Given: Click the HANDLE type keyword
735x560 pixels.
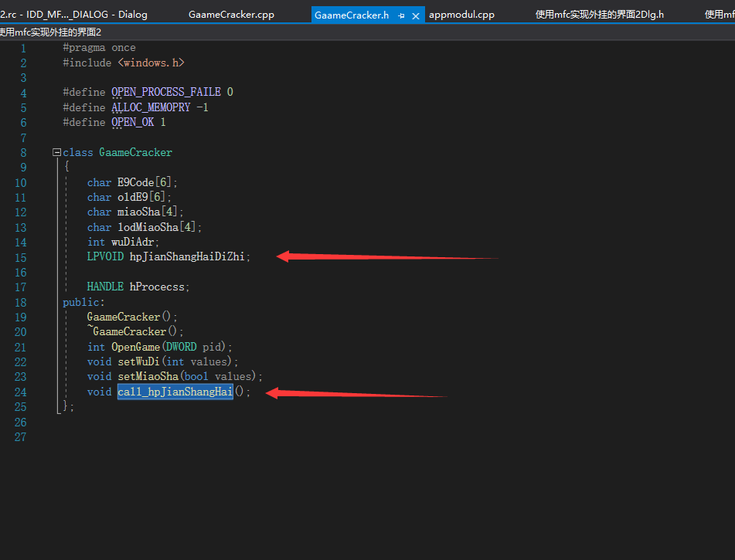Looking at the screenshot, I should (x=105, y=287).
